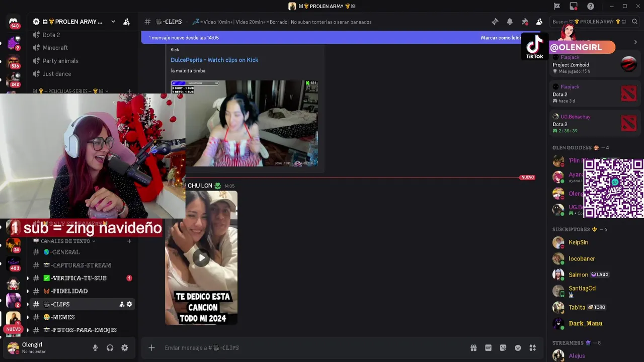This screenshot has height=362, width=644.
Task: Click message input field for CLIPS
Action: click(312, 348)
